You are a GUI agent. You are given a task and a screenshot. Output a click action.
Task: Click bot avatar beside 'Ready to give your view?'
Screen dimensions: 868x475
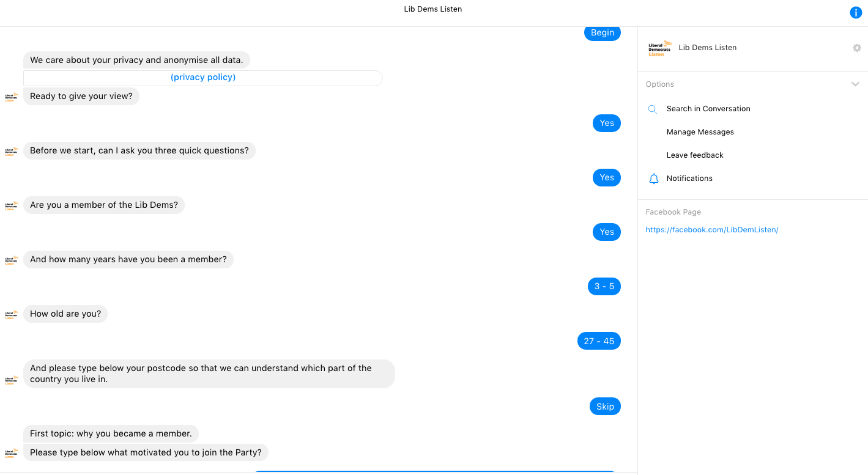[x=11, y=97]
